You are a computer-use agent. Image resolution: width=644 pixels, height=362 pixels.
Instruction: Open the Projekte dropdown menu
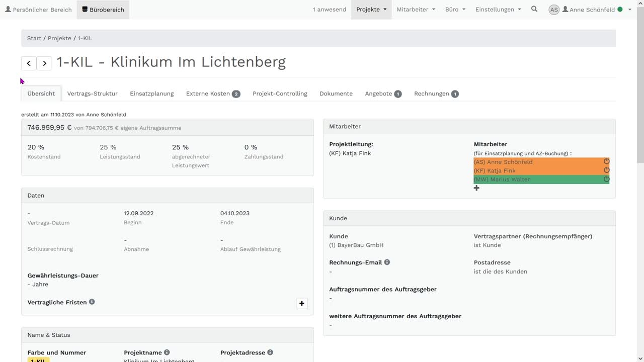click(371, 10)
